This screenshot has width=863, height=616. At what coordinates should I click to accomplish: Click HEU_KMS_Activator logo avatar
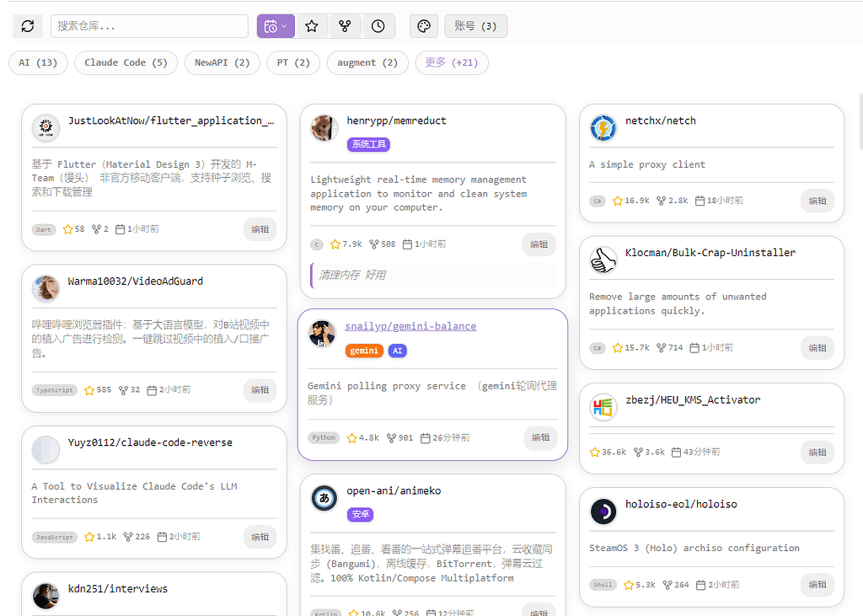coord(603,407)
